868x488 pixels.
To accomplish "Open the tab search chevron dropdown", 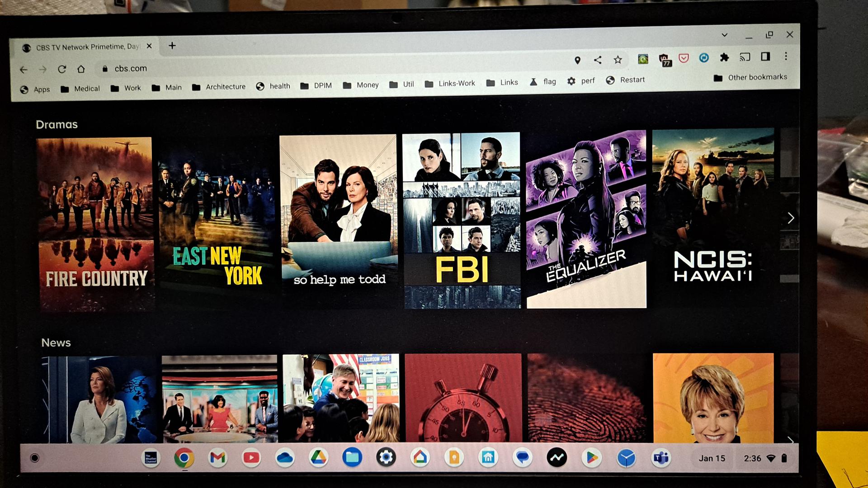I will 725,35.
